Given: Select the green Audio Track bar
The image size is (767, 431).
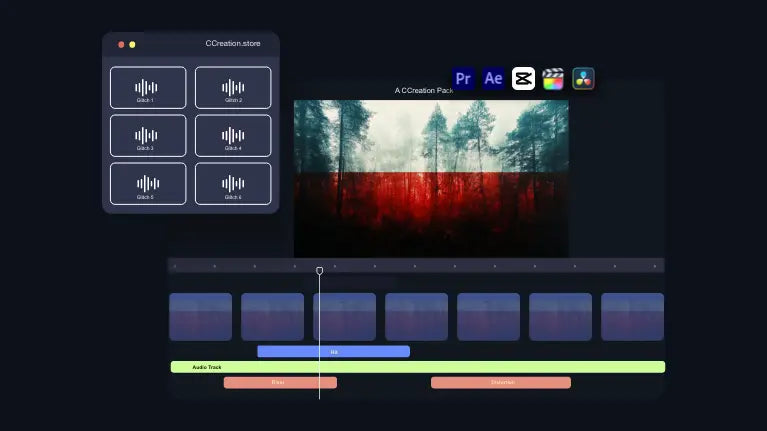Looking at the screenshot, I should 417,367.
